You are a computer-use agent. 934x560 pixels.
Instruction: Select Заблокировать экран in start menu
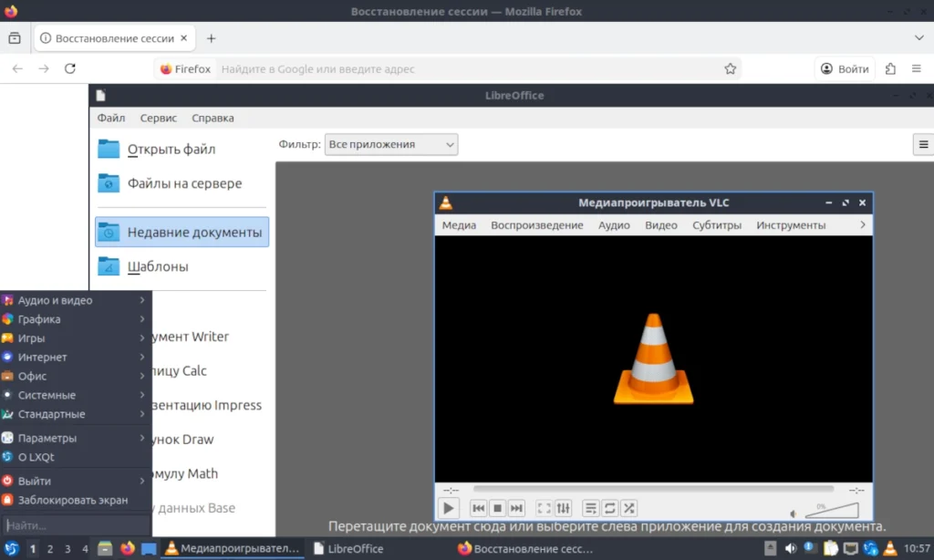[x=75, y=501]
